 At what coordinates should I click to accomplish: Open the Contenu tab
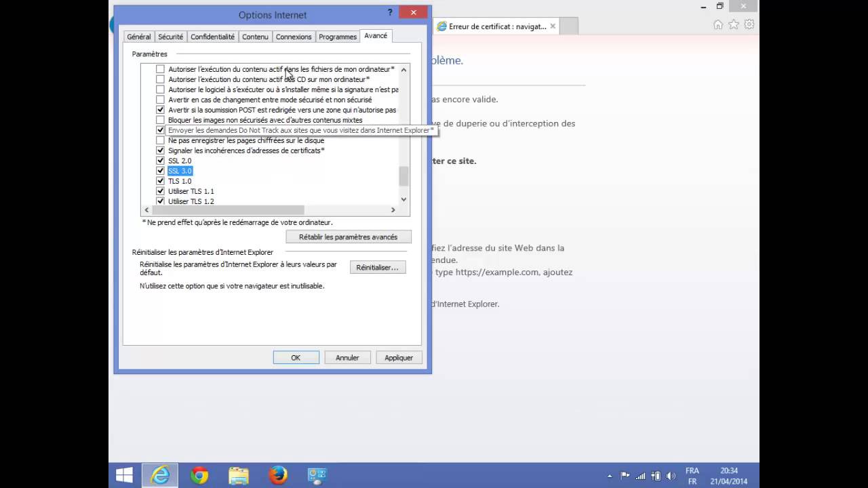click(x=255, y=37)
